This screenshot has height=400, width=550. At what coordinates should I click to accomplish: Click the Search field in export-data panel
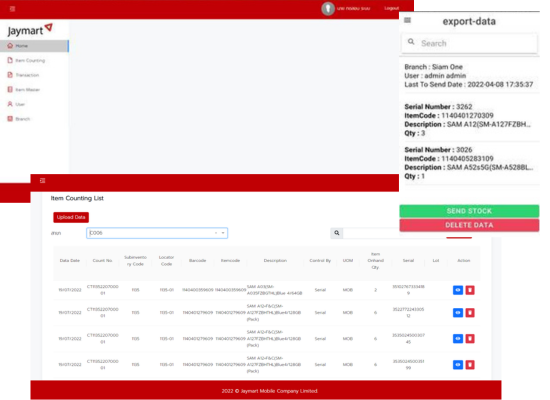[x=469, y=43]
